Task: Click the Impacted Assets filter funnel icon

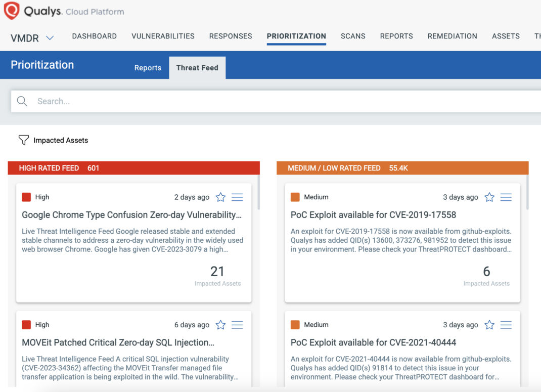Action: tap(23, 140)
